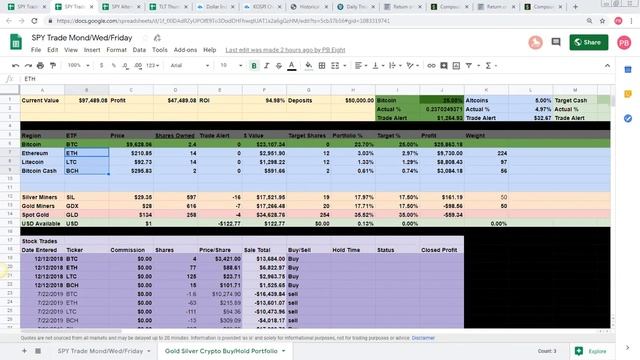Open the Tools menu
This screenshot has height=360, width=640.
point(160,50)
